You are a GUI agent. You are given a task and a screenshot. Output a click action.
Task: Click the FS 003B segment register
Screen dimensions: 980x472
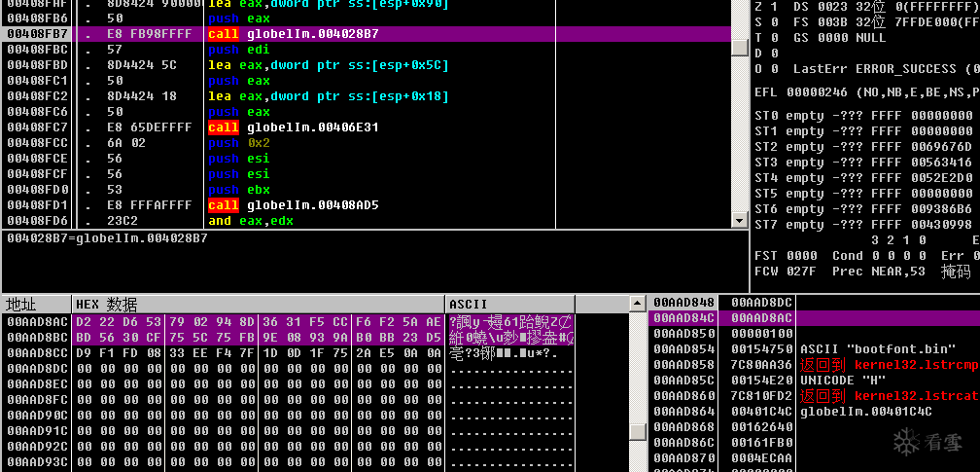pos(887,22)
